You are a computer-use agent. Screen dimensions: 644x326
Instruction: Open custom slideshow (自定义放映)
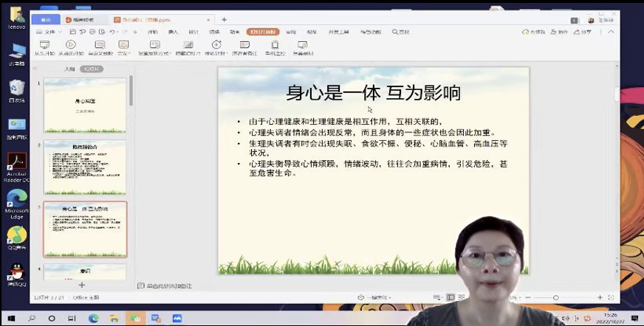[100, 48]
